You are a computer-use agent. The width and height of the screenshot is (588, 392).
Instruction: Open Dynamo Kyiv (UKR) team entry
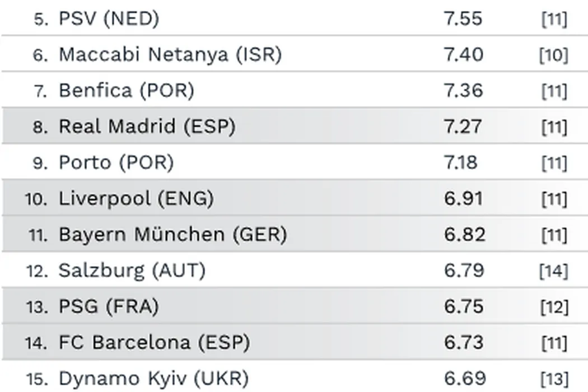tap(153, 378)
